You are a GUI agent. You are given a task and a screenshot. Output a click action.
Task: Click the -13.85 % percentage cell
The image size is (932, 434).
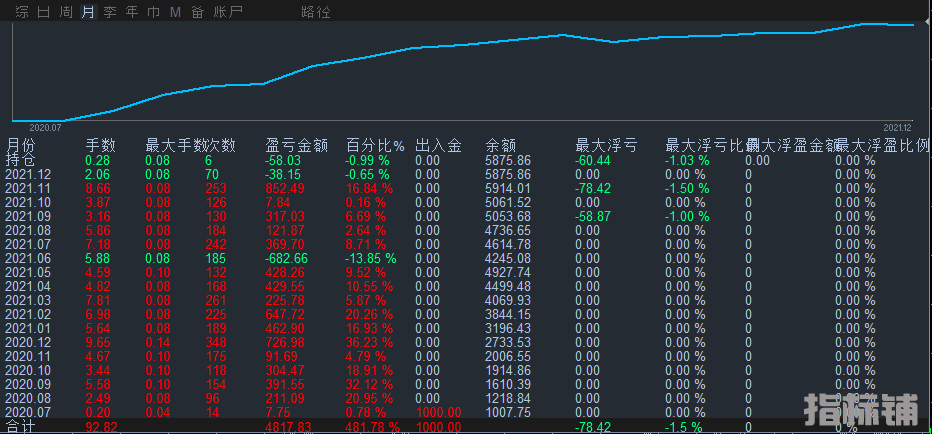[371, 258]
